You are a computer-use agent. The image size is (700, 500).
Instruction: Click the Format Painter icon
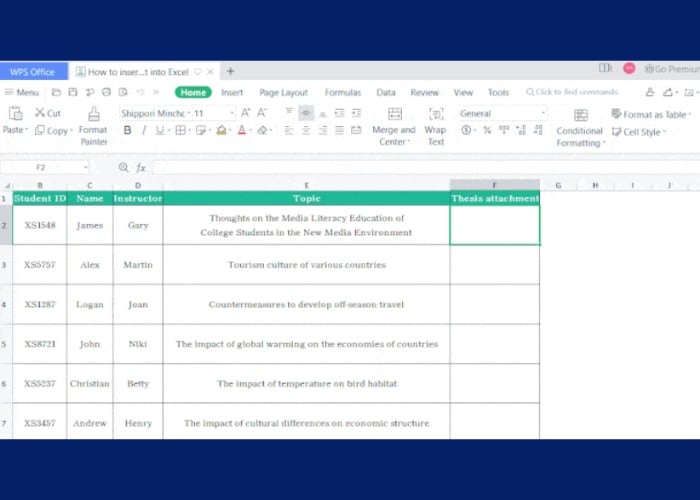[93, 114]
